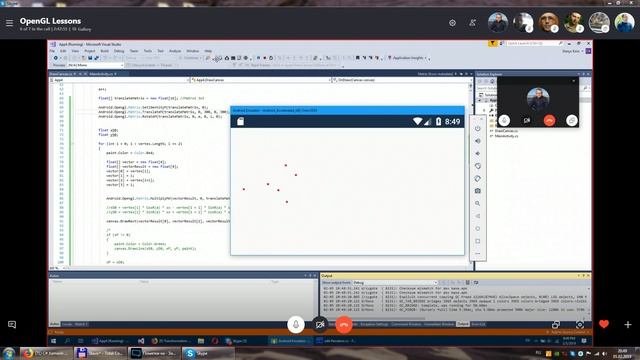Select the last participant avatar in the header

pyautogui.click(x=624, y=22)
